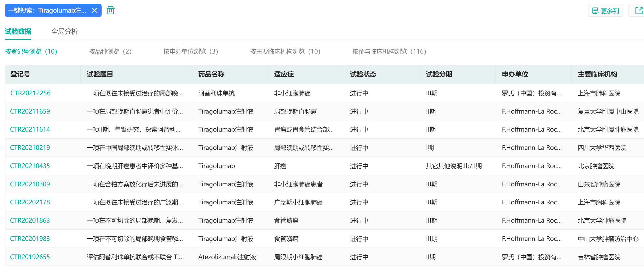Viewport: 644px width, 266px height.
Task: Open registration link CTR20210435
Action: point(30,166)
